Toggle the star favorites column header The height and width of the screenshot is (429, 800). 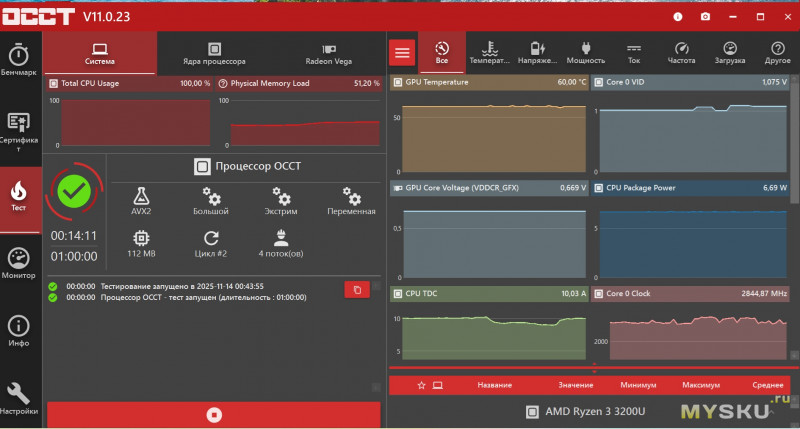click(422, 385)
